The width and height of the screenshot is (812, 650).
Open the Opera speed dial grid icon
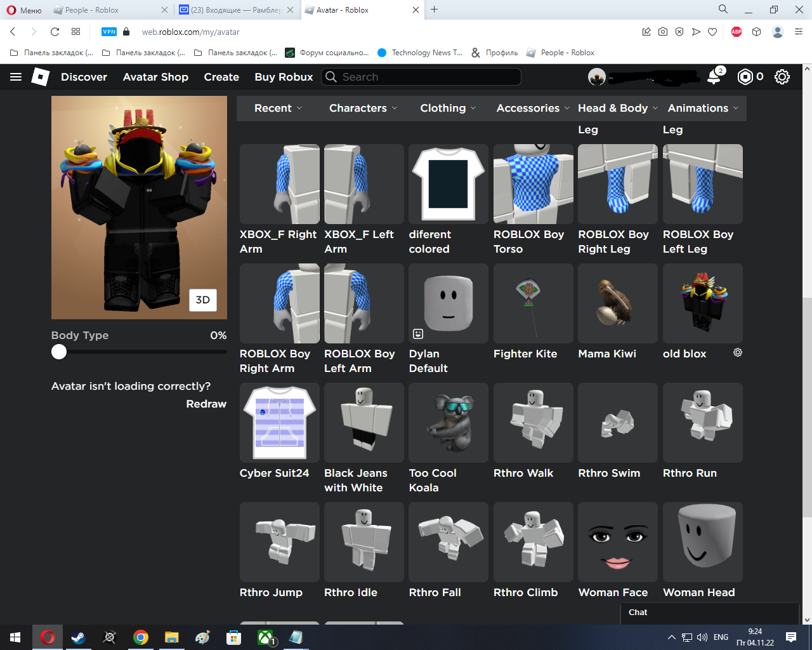[x=76, y=32]
